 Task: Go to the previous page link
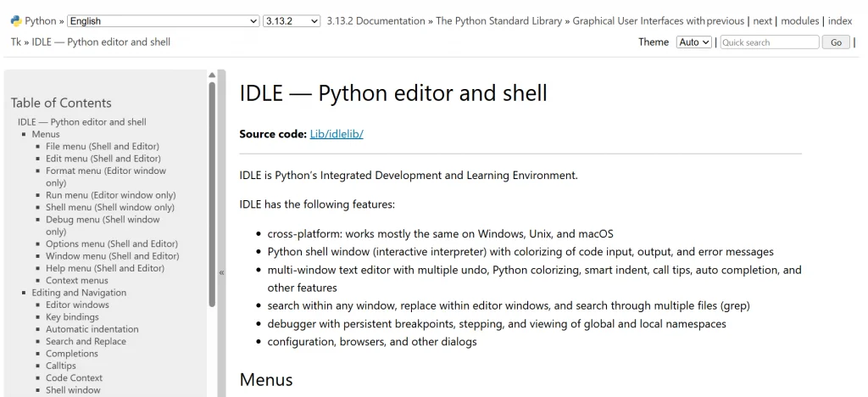[x=726, y=21]
